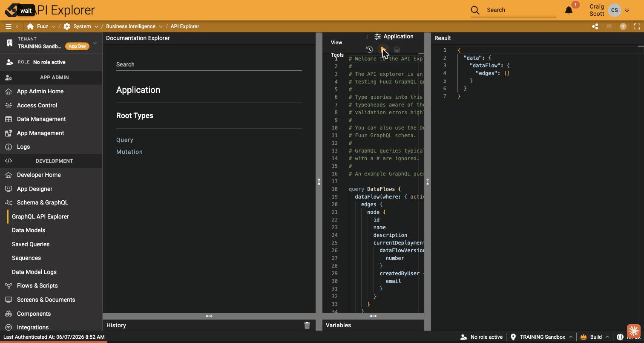The width and height of the screenshot is (644, 343).
Task: Click the documentation Search field
Action: point(209,64)
